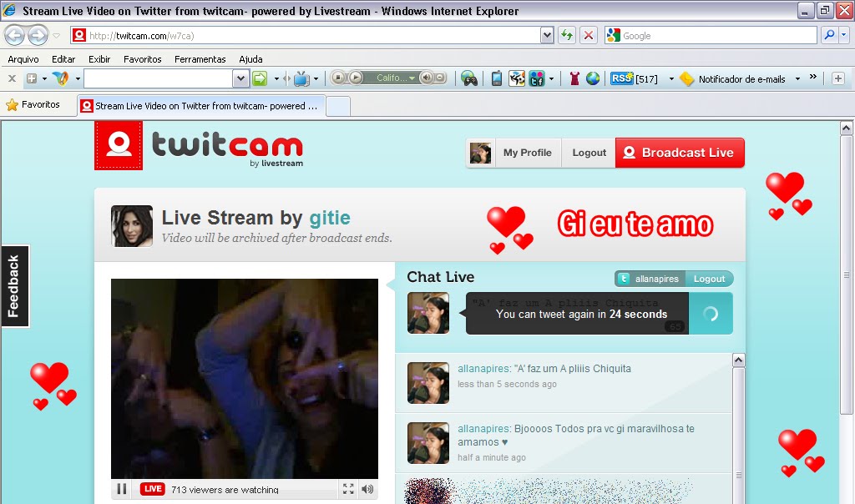
Task: Click allanapires link in 'Bjoooos Todos' message
Action: click(483, 428)
